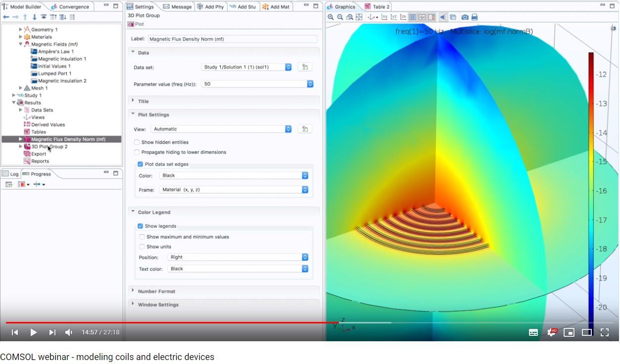Enable Show maximum and minimum values
This screenshot has height=364, width=620.
pyautogui.click(x=143, y=237)
